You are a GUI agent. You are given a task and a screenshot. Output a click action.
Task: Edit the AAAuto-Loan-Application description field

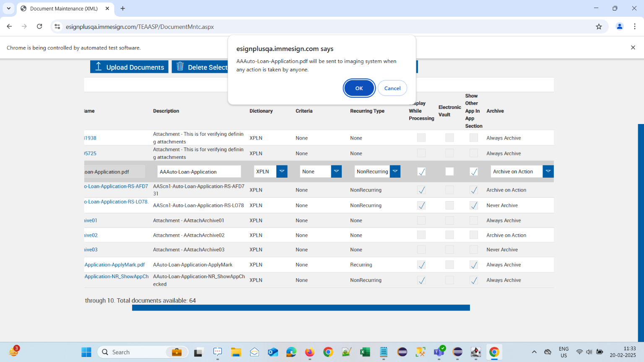[x=199, y=172]
